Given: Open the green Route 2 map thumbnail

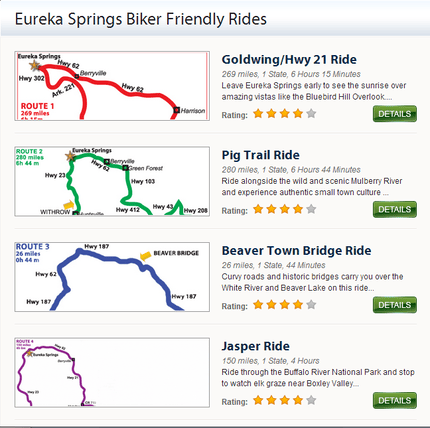Looking at the screenshot, I should coord(112,181).
